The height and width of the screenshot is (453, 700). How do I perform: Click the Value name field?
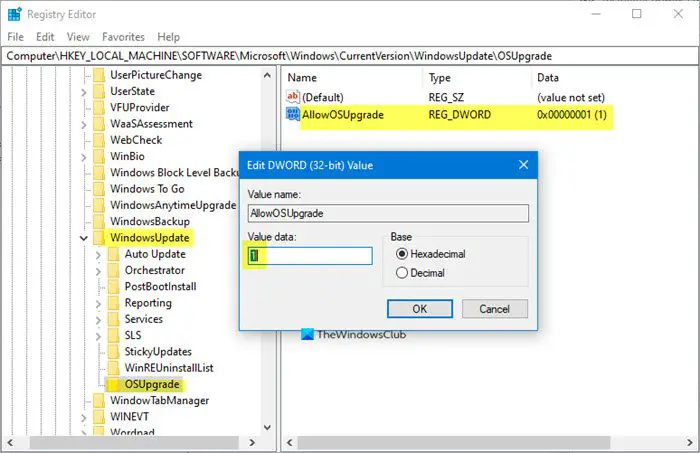(388, 213)
